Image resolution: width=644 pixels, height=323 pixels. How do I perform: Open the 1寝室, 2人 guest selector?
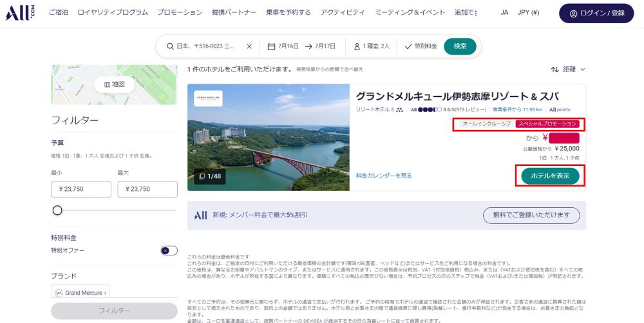tap(372, 46)
